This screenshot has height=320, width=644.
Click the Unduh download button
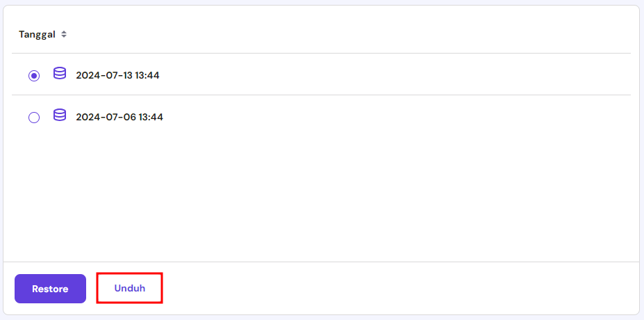tap(130, 288)
